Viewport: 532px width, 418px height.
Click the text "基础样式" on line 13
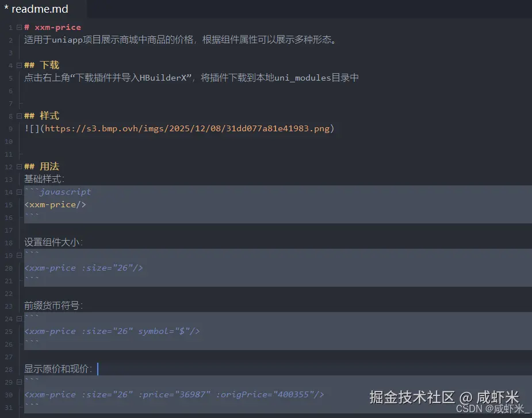tap(39, 179)
